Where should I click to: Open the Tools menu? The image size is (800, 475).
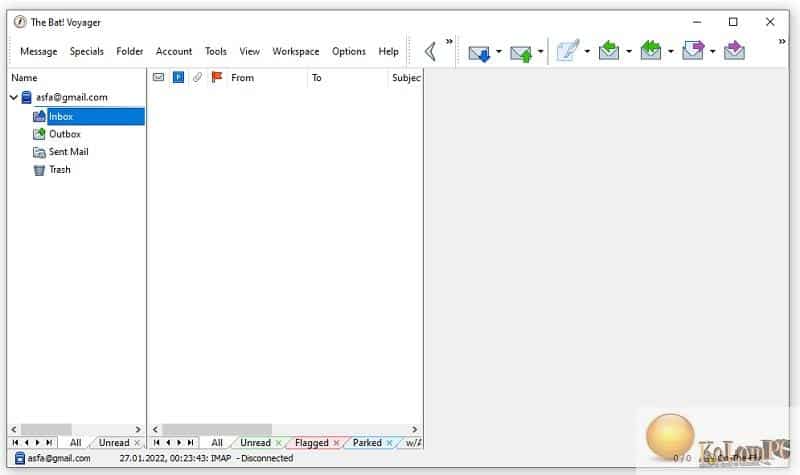(x=216, y=52)
